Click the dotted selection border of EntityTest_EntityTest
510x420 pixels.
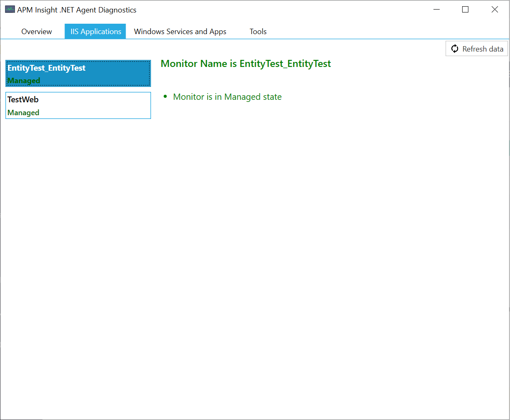tap(78, 62)
